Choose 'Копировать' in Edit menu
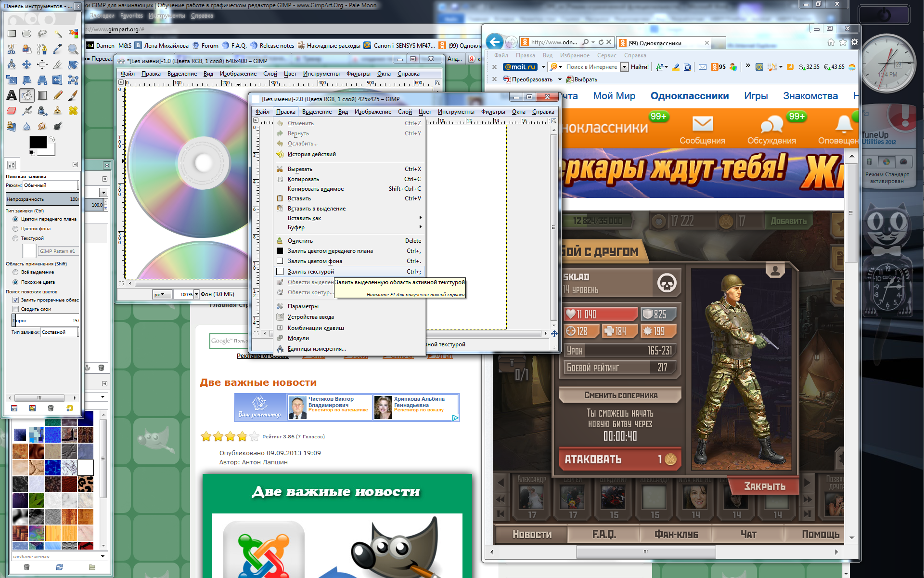This screenshot has height=578, width=924. click(x=349, y=179)
